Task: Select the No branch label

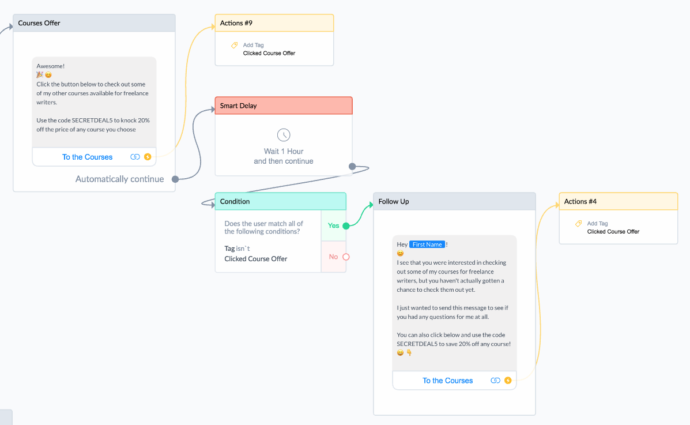Action: [x=333, y=257]
